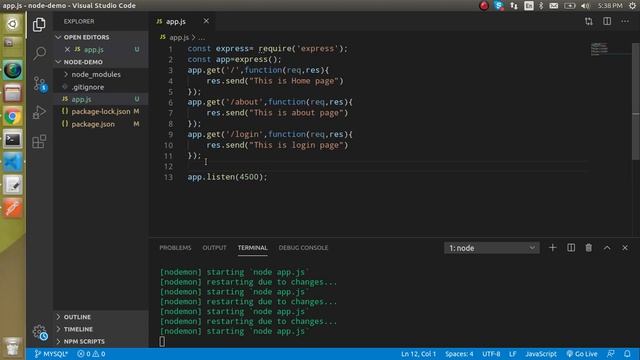This screenshot has height=360, width=640.
Task: Open the Manage gear in activity bar
Action: (x=40, y=332)
